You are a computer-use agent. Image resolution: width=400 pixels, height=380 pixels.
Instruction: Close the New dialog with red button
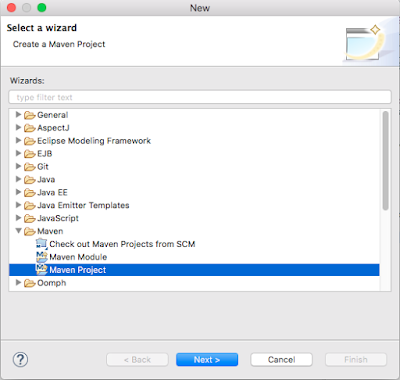tap(11, 7)
